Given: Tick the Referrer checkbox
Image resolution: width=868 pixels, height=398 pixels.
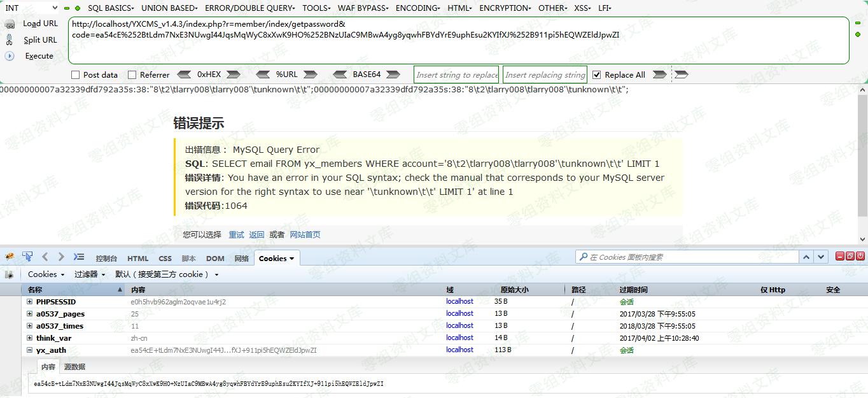Looking at the screenshot, I should 132,75.
